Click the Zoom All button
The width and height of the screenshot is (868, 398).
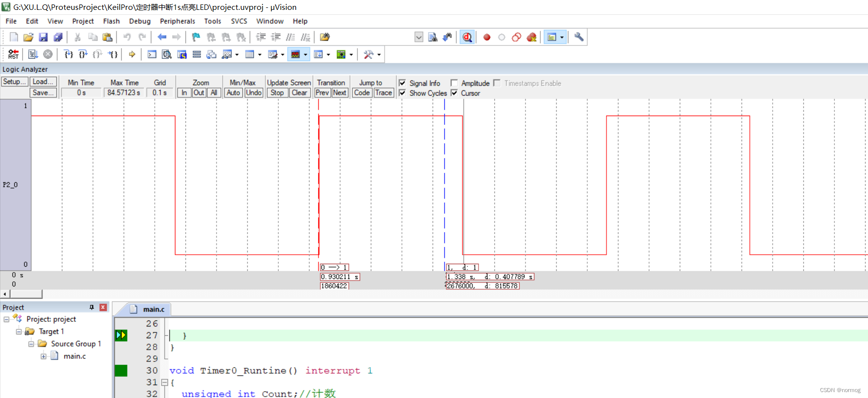point(214,92)
